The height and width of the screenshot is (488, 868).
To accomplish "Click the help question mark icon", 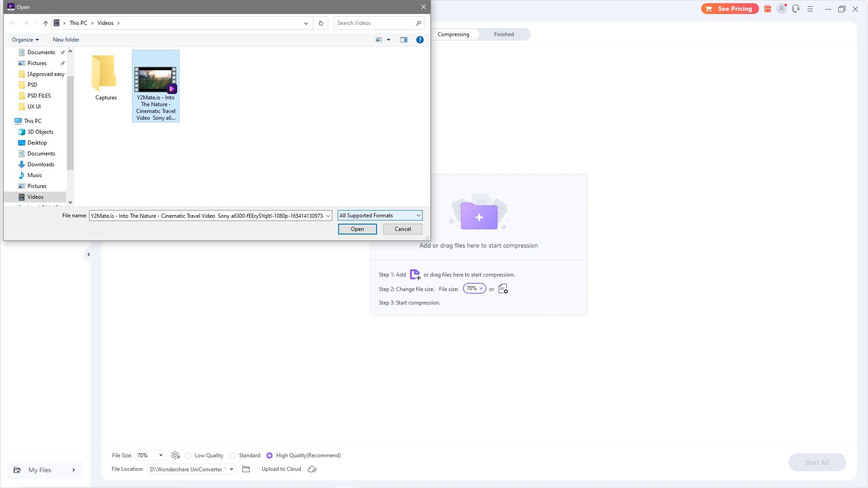I will coord(420,40).
